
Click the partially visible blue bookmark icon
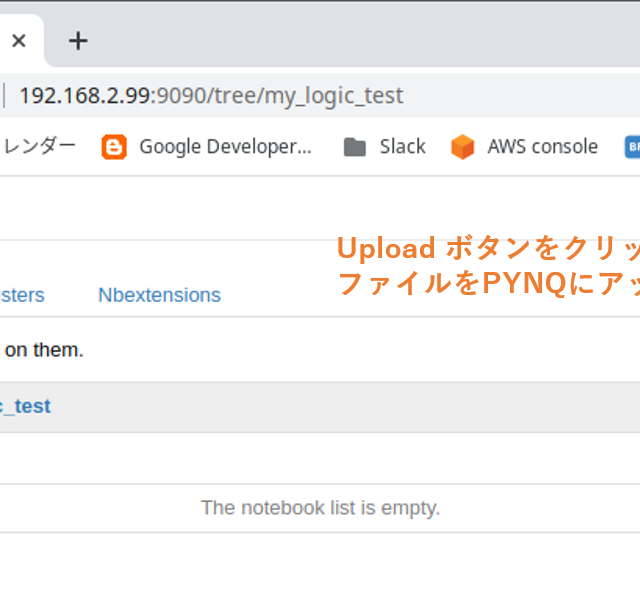point(632,148)
